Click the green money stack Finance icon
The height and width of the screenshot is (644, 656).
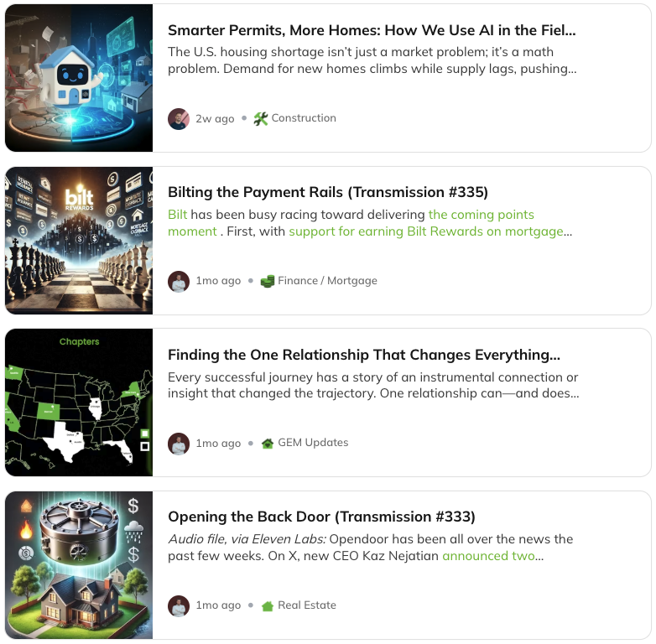[x=268, y=281]
